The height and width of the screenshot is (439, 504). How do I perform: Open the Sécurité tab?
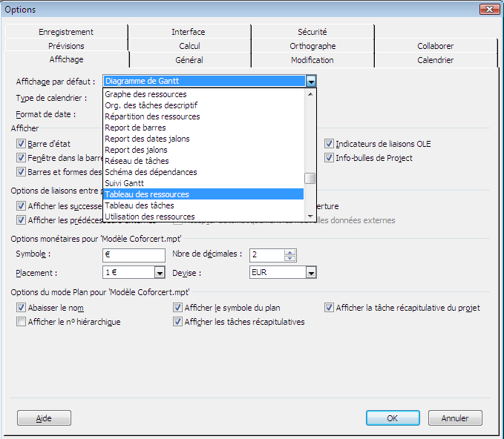coord(312,32)
